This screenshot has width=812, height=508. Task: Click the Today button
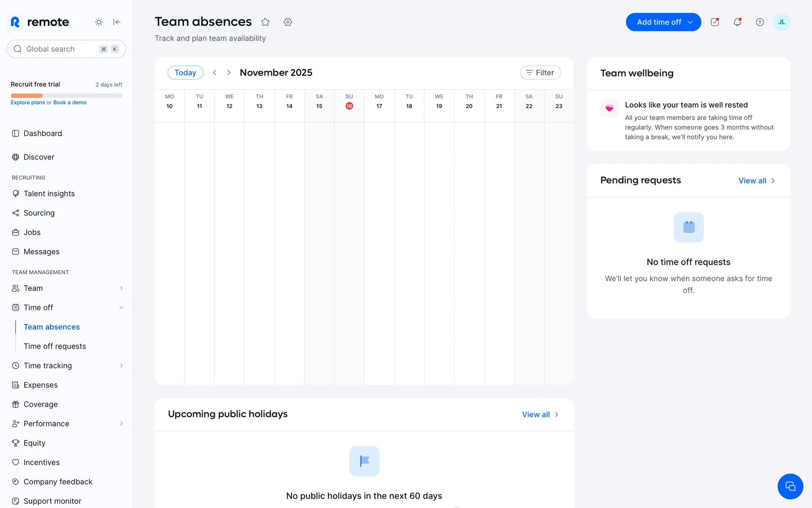185,73
